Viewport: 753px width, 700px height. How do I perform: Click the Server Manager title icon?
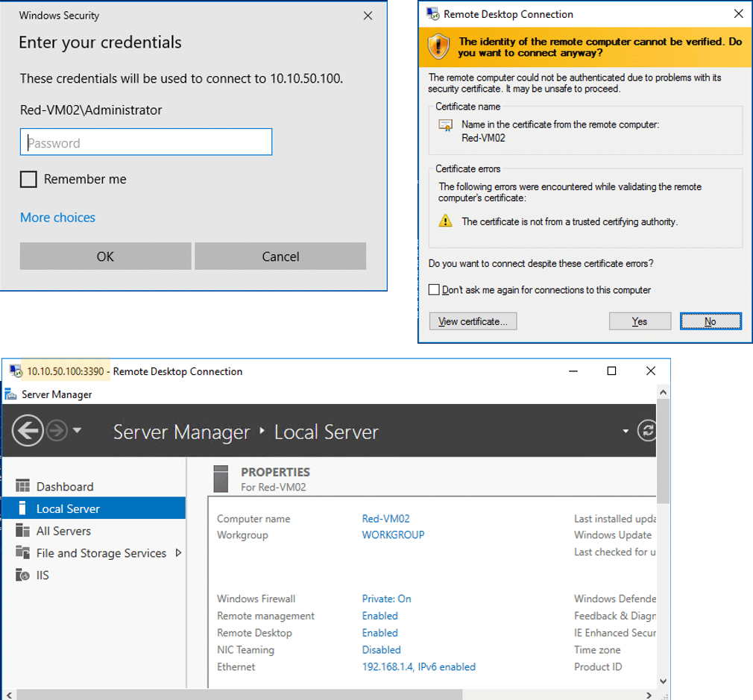[x=10, y=394]
